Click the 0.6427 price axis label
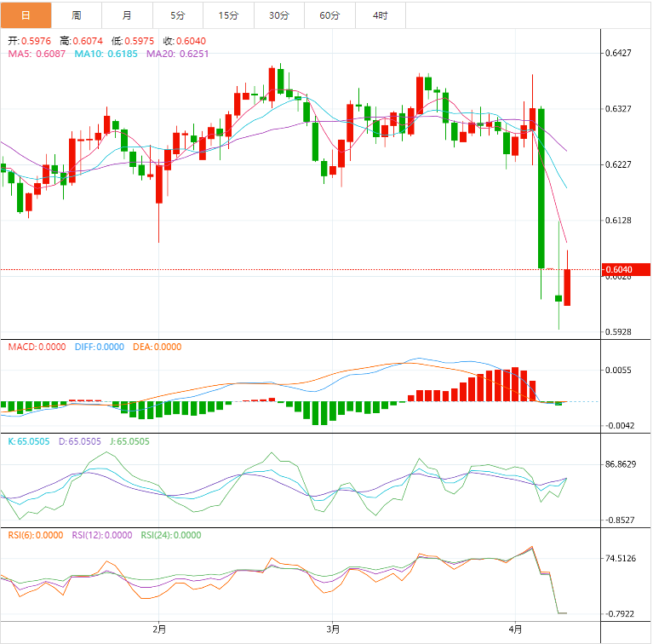The height and width of the screenshot is (644, 653). pos(618,53)
